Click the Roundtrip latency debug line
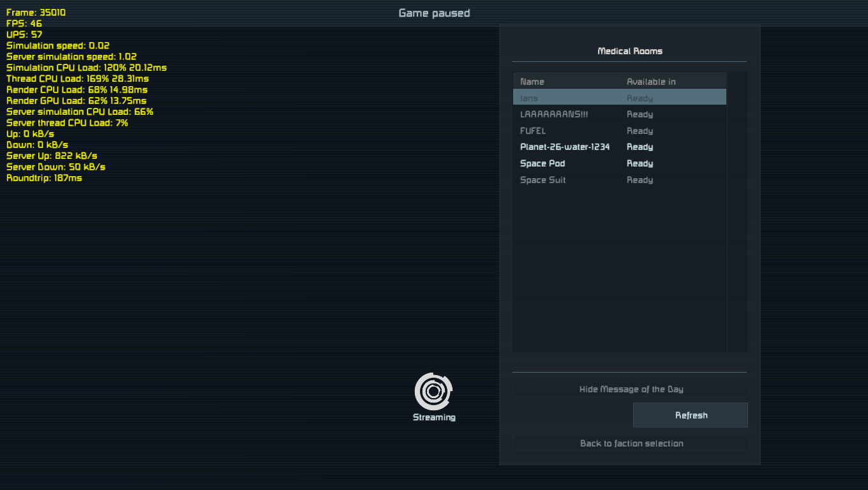Screen dimensions: 868x490 point(44,178)
